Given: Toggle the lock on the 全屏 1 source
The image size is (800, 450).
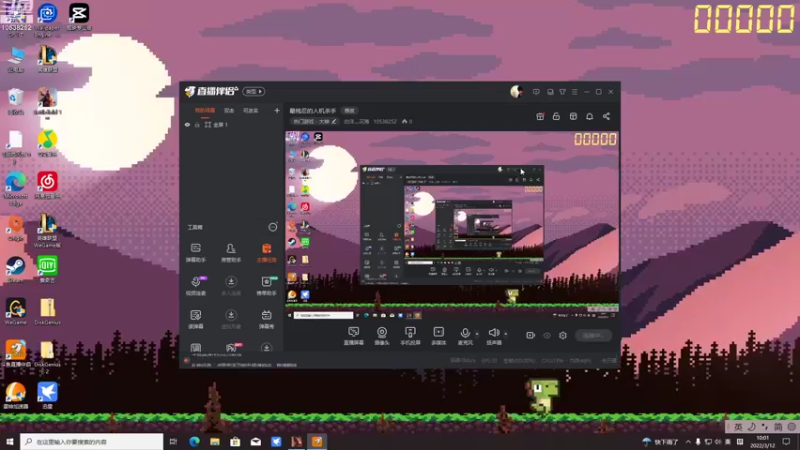Looking at the screenshot, I should pyautogui.click(x=197, y=124).
